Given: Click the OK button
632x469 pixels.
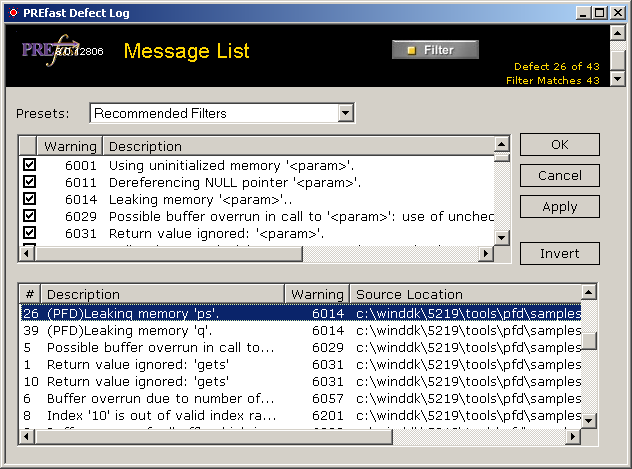Looking at the screenshot, I should [x=559, y=144].
